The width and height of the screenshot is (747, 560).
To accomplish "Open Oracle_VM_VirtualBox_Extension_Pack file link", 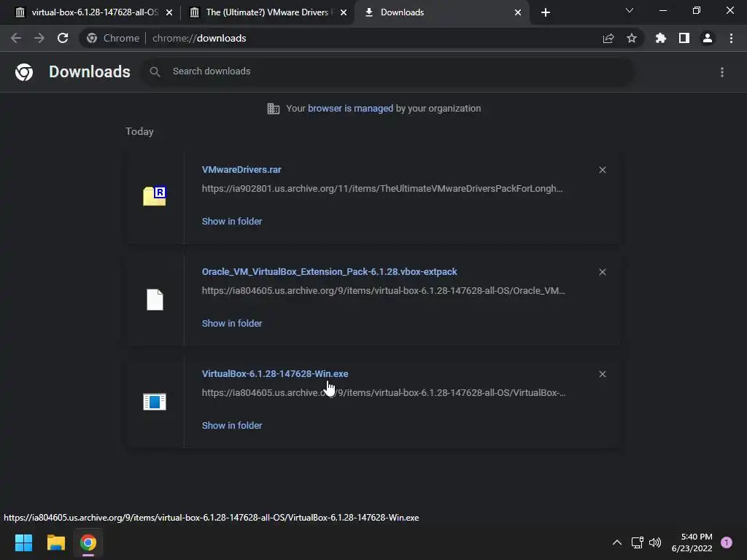I will coord(329,272).
